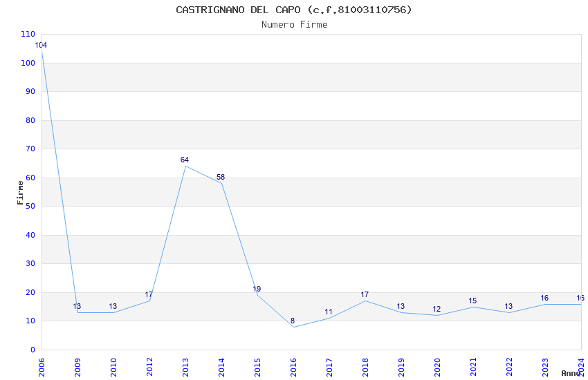Viewport: 588px width, 380px height.
Task: Click the 19 data label for 2015
Action: point(257,289)
